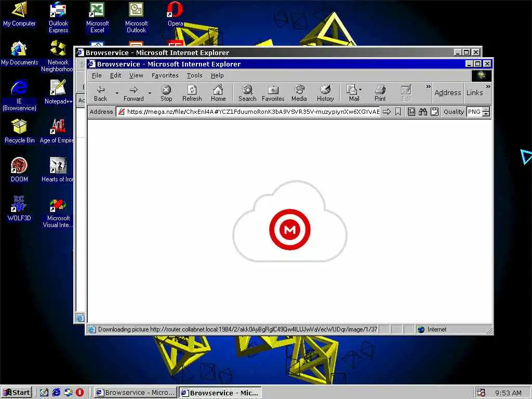Image resolution: width=532 pixels, height=399 pixels.
Task: Select the Recycle Bin desktop icon
Action: pos(19,131)
